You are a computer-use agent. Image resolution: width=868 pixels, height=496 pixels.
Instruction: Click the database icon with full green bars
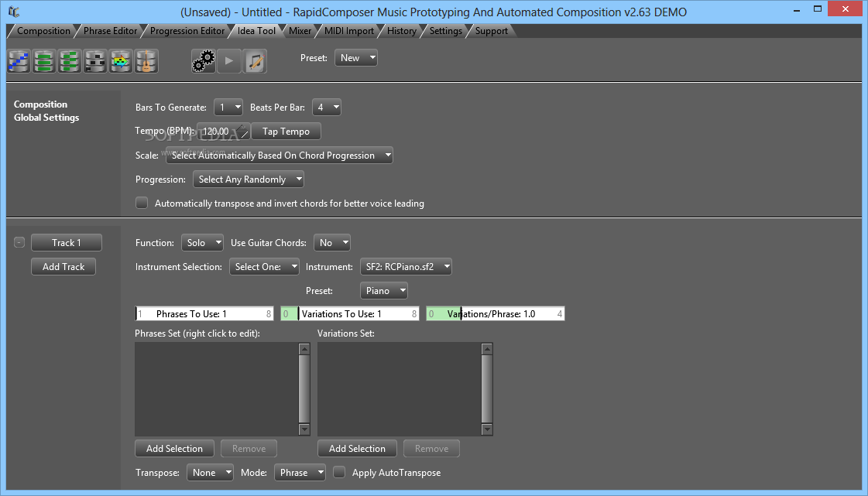(44, 61)
